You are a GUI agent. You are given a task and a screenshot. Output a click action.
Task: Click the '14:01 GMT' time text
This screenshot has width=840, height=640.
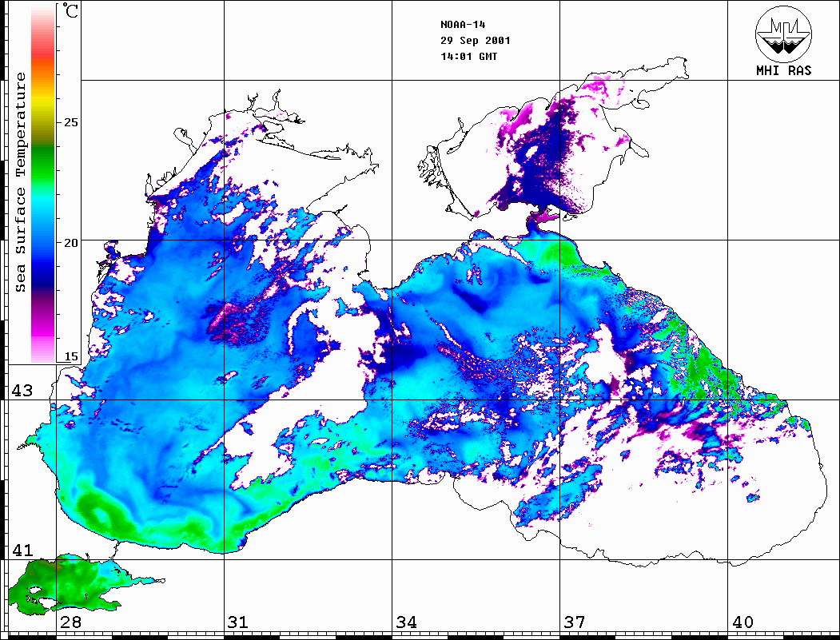pos(468,56)
